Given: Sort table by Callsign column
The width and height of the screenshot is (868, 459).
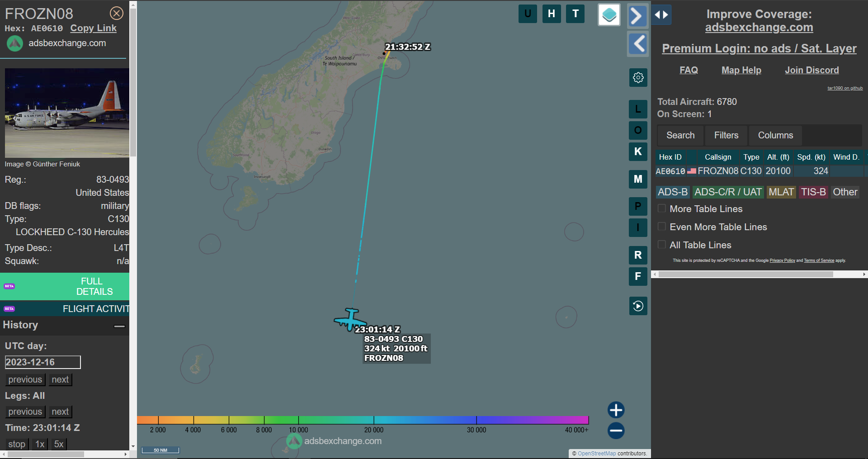Looking at the screenshot, I should tap(718, 157).
